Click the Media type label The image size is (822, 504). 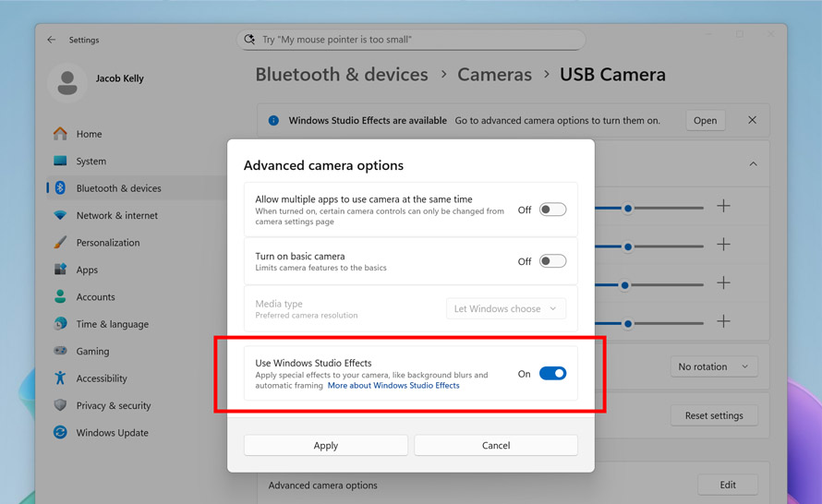pyautogui.click(x=279, y=304)
